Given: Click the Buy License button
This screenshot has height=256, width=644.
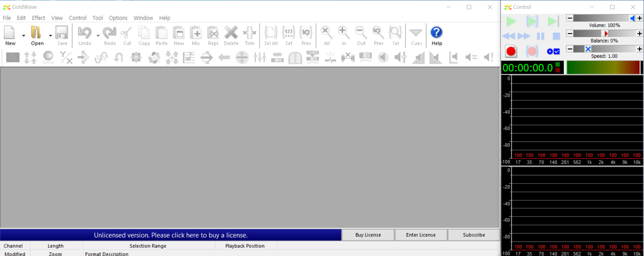Looking at the screenshot, I should [x=368, y=235].
